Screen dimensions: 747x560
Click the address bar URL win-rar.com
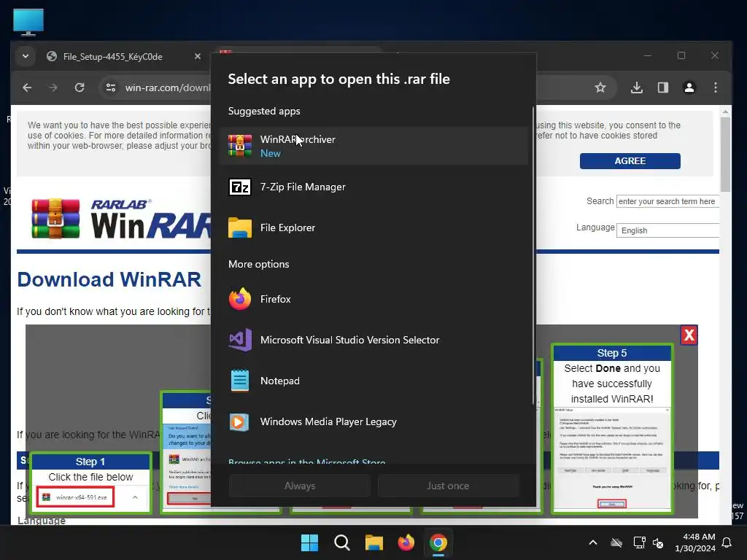coord(167,87)
